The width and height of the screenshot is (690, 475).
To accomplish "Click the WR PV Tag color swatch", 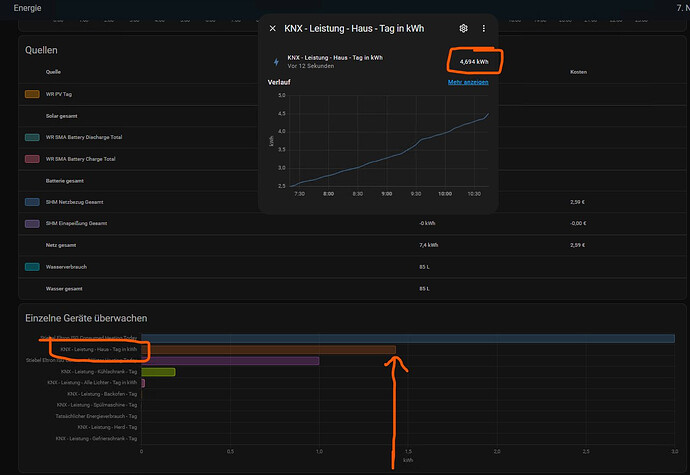I will pyautogui.click(x=32, y=94).
